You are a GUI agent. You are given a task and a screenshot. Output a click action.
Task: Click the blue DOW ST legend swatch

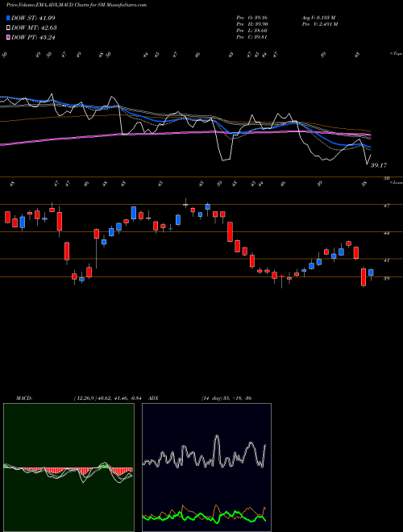8,18
